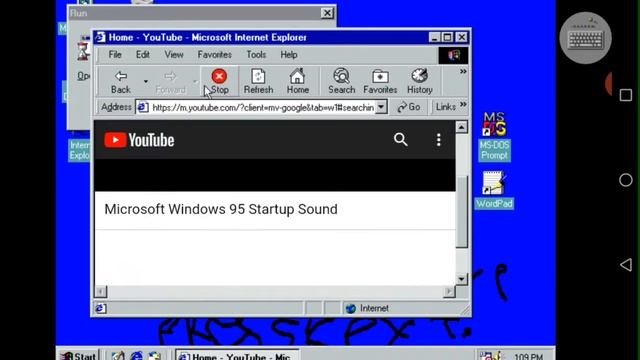The height and width of the screenshot is (360, 640).
Task: Expand the toolbar overflow chevron
Action: 463,71
